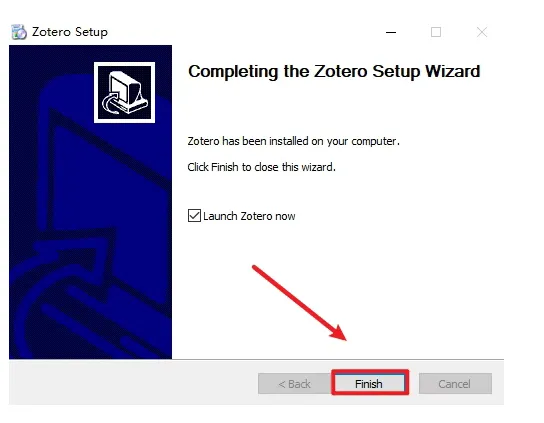Click the grayed-out maximize button

[x=436, y=32]
